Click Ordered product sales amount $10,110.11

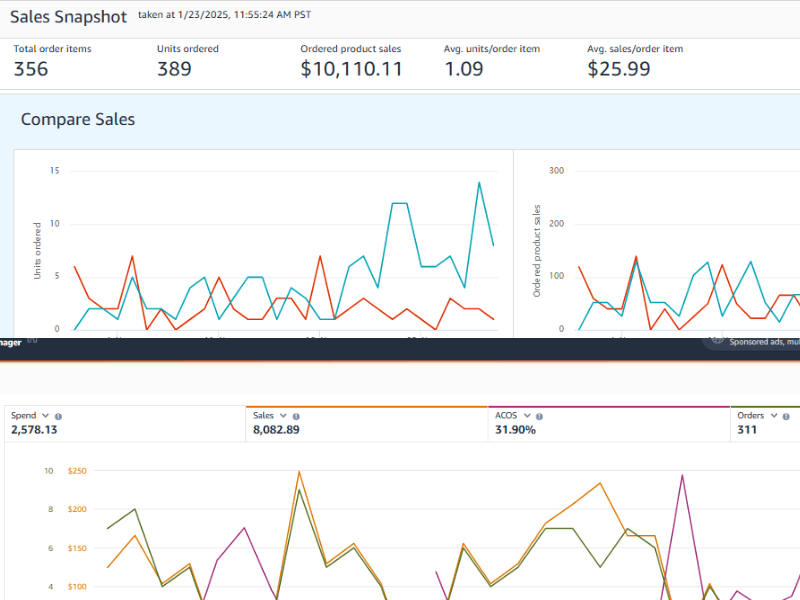[351, 69]
